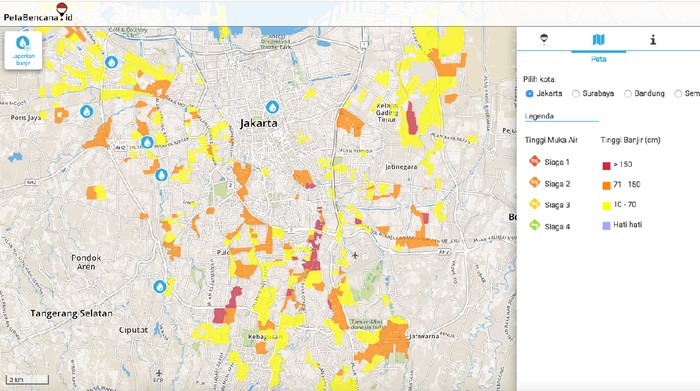The image size is (700, 391).
Task: Click the PetaBencana.id logo
Action: 38,12
